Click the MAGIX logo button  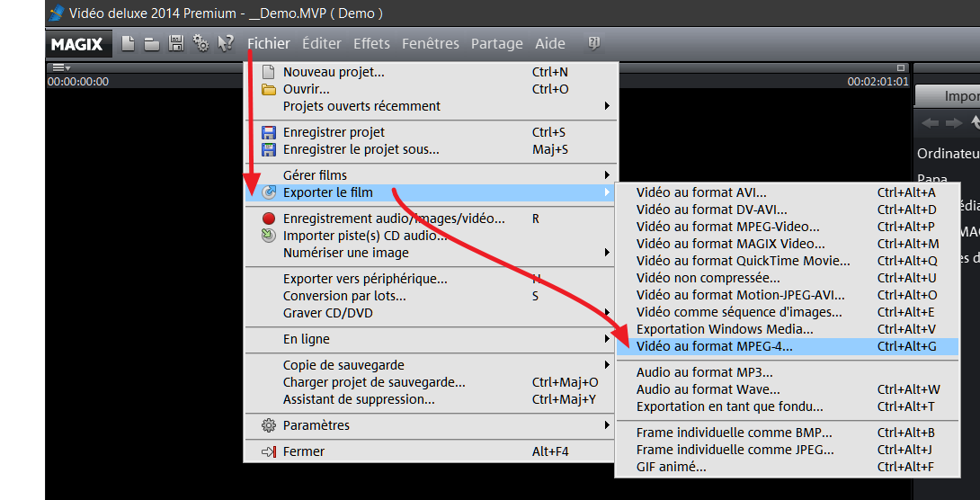coord(76,43)
